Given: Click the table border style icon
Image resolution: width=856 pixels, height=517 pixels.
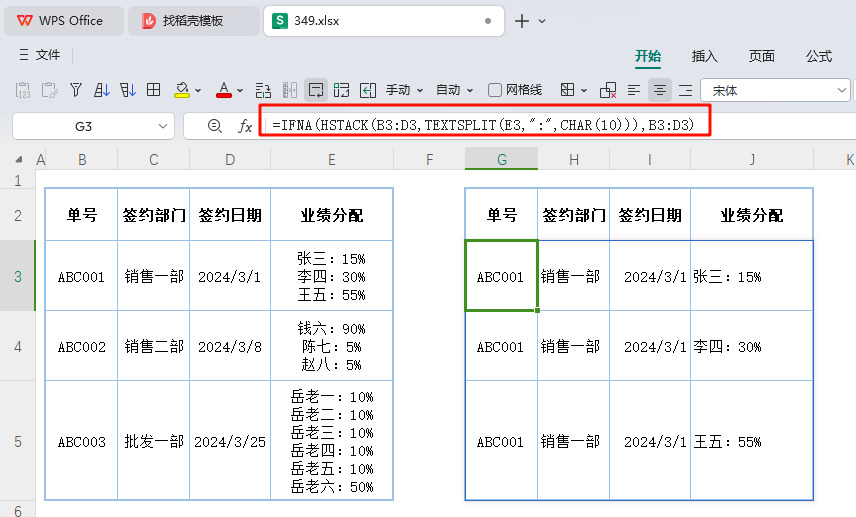Looking at the screenshot, I should (x=568, y=90).
